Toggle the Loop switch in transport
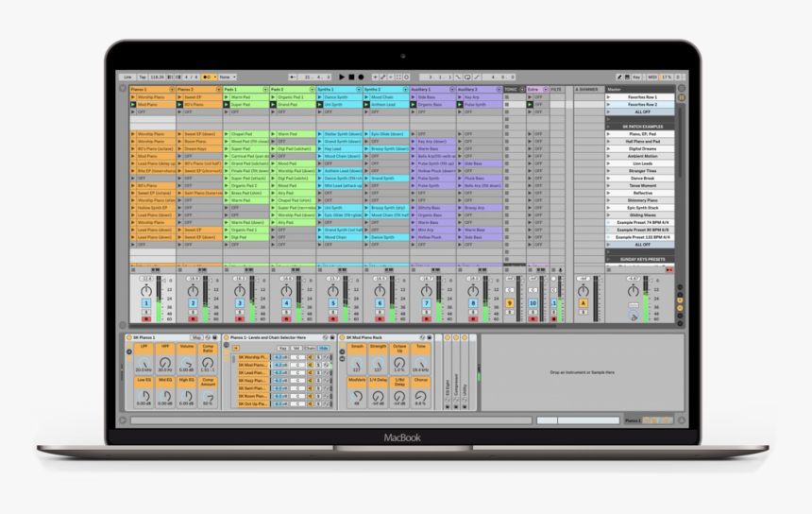The height and width of the screenshot is (514, 812). click(x=467, y=77)
